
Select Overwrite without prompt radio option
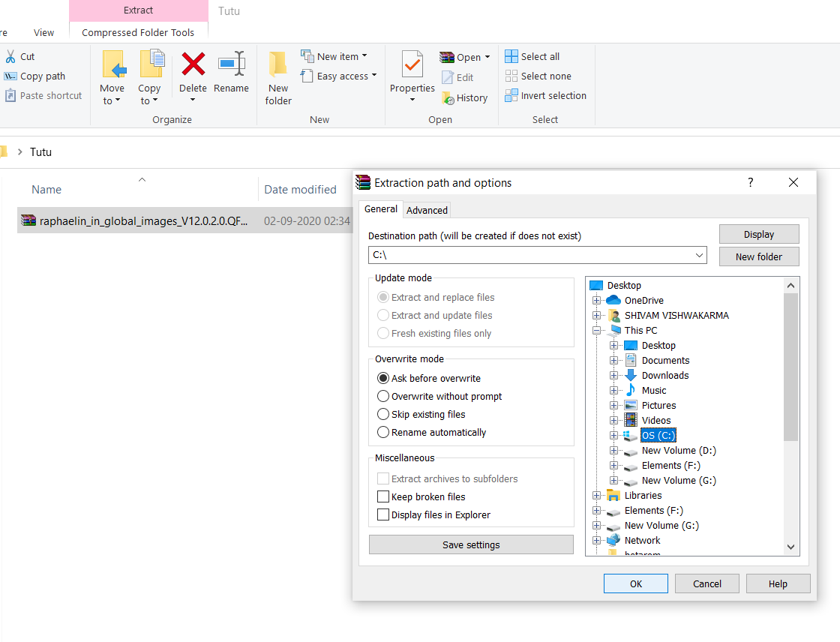click(x=383, y=397)
